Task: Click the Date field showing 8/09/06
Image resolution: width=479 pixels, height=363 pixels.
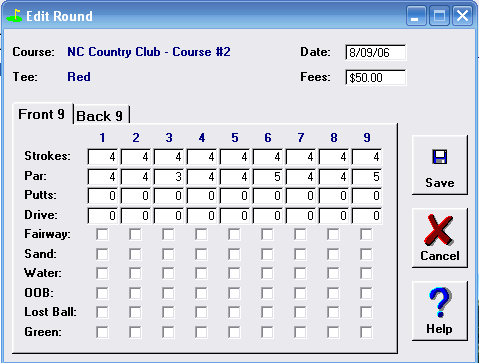Action: (x=376, y=53)
